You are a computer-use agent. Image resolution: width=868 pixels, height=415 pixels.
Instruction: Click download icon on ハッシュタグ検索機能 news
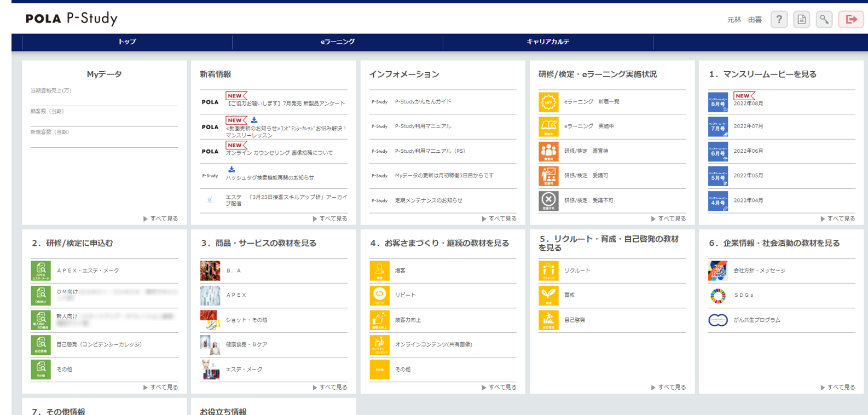click(232, 169)
